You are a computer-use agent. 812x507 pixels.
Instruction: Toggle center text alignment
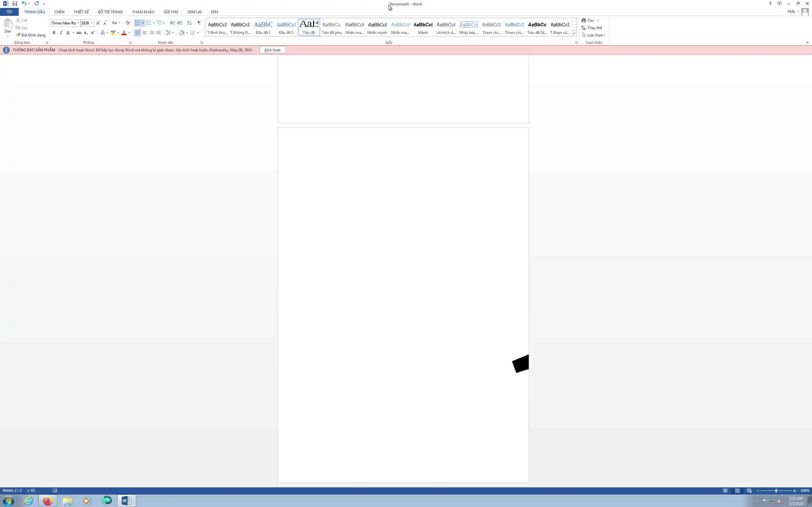point(145,33)
